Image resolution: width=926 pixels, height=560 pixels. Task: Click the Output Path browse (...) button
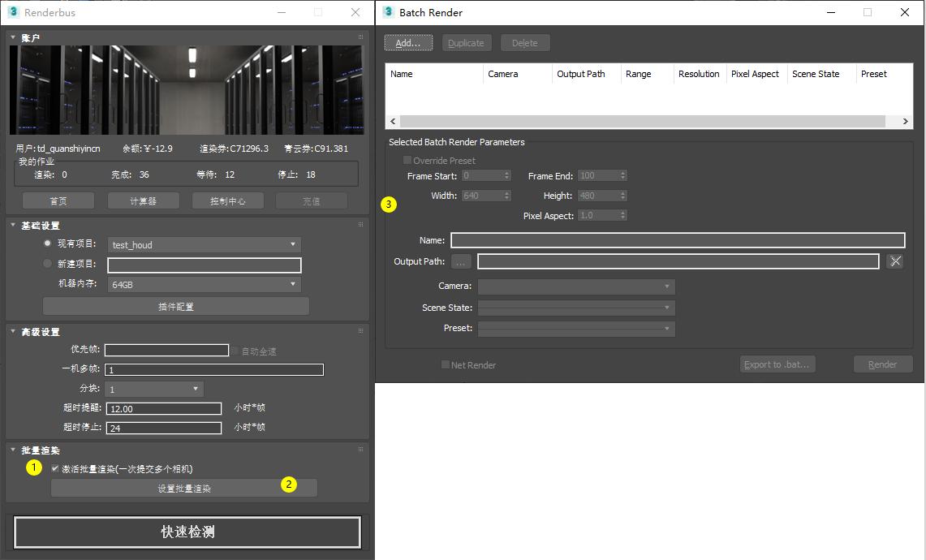[461, 261]
